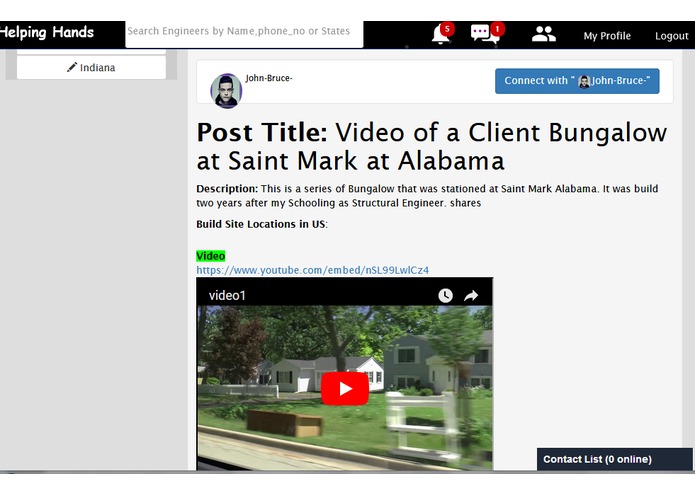695x494 pixels.
Task: Open My Profile in the navbar
Action: (x=607, y=36)
